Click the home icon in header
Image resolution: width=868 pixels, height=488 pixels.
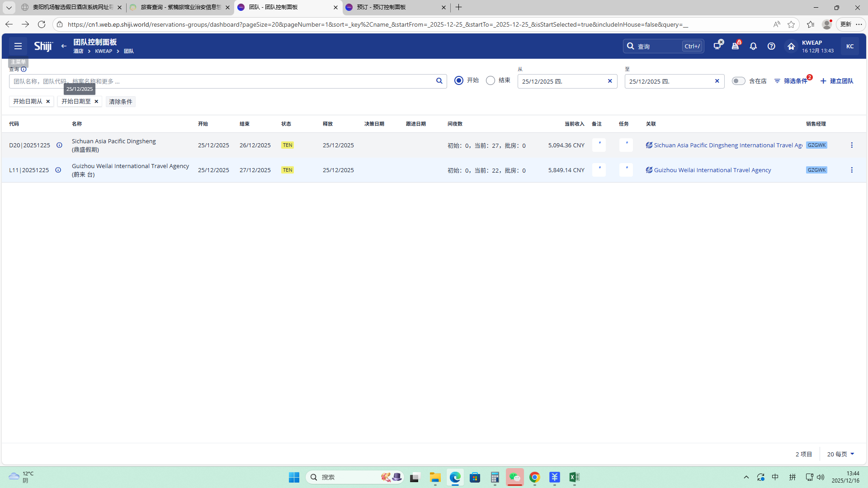coord(791,46)
